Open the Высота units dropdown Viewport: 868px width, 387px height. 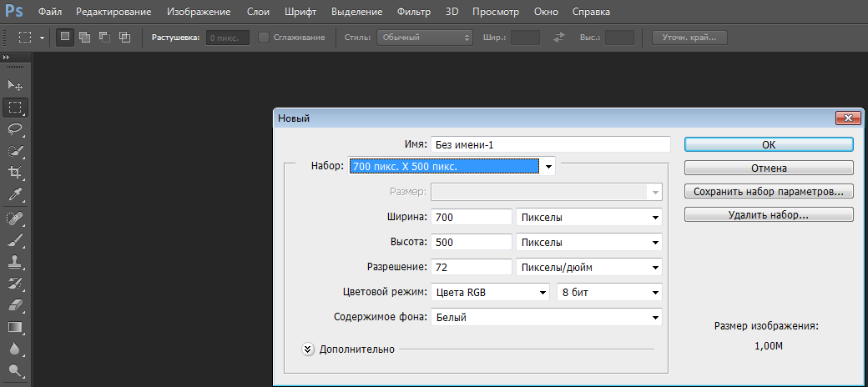coord(589,242)
